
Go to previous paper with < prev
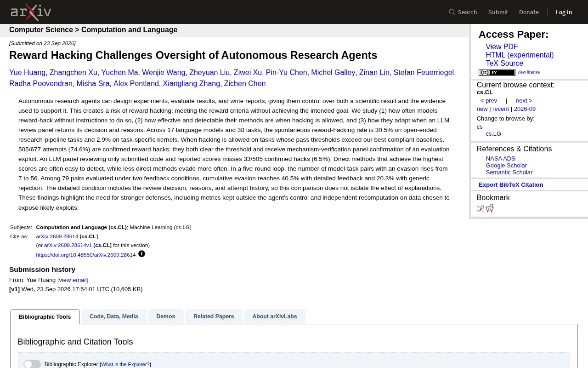coord(489,101)
